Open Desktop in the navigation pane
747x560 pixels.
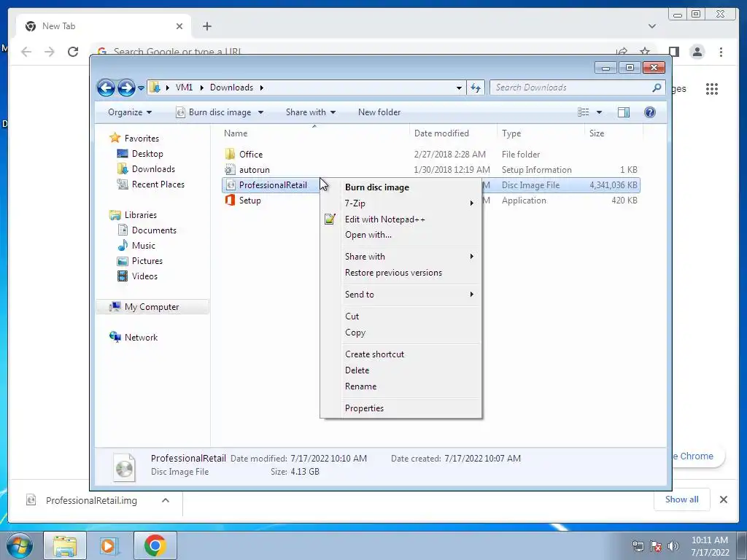point(147,154)
